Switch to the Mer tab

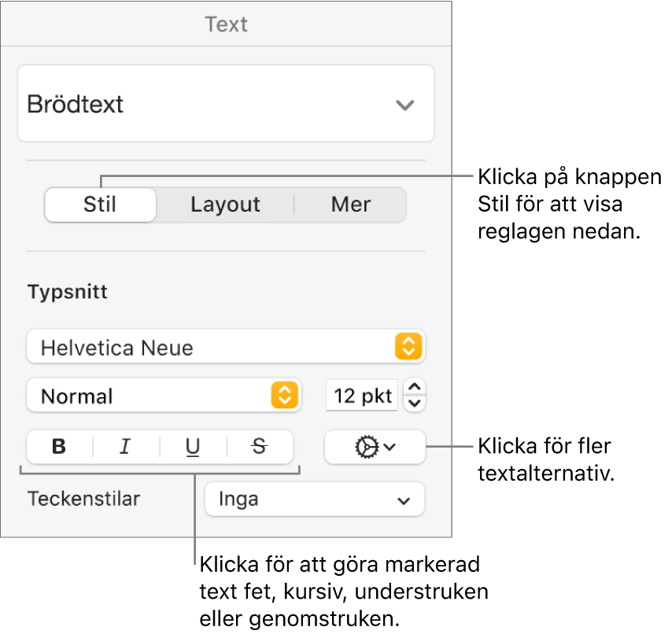[x=351, y=205]
